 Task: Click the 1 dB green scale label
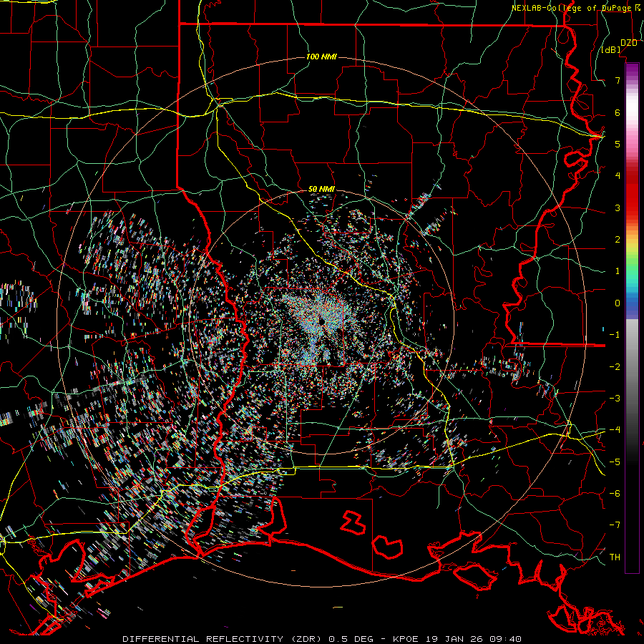618,271
